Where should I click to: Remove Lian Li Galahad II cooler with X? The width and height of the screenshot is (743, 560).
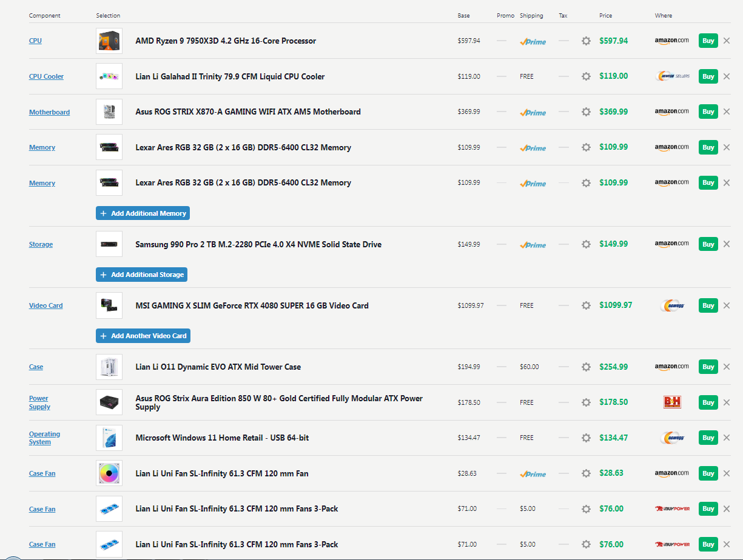(x=727, y=76)
